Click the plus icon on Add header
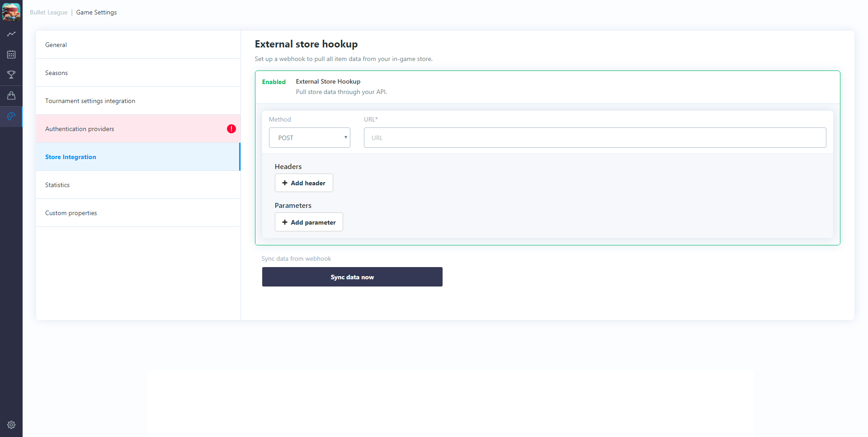This screenshot has height=437, width=868. tap(285, 183)
